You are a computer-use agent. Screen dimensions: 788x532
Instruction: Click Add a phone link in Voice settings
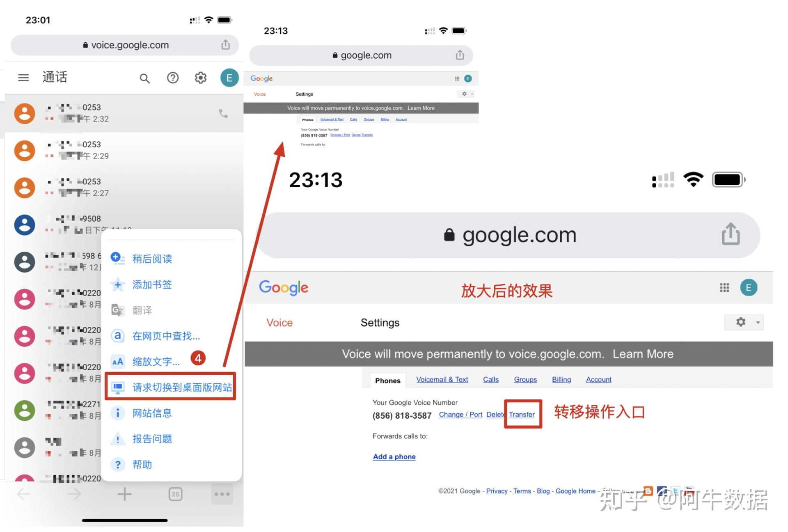pos(394,456)
